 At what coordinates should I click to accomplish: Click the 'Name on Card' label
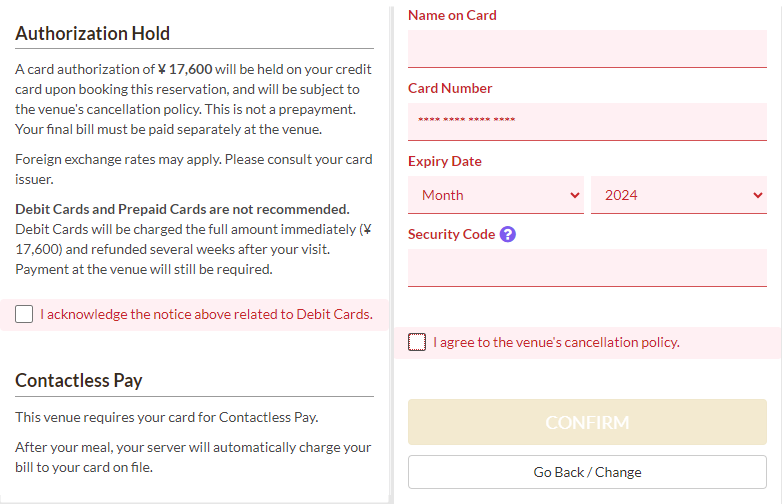pyautogui.click(x=452, y=15)
